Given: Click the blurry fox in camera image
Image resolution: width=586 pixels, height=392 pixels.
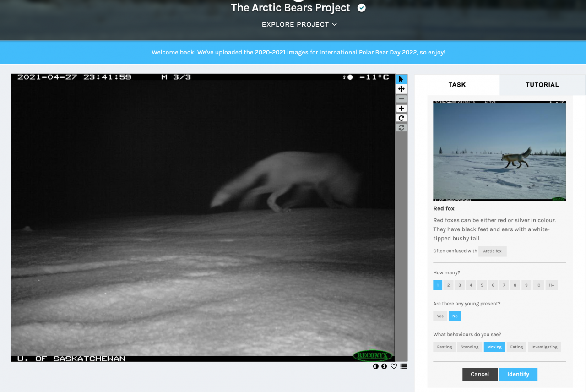Looking at the screenshot, I should (x=286, y=182).
